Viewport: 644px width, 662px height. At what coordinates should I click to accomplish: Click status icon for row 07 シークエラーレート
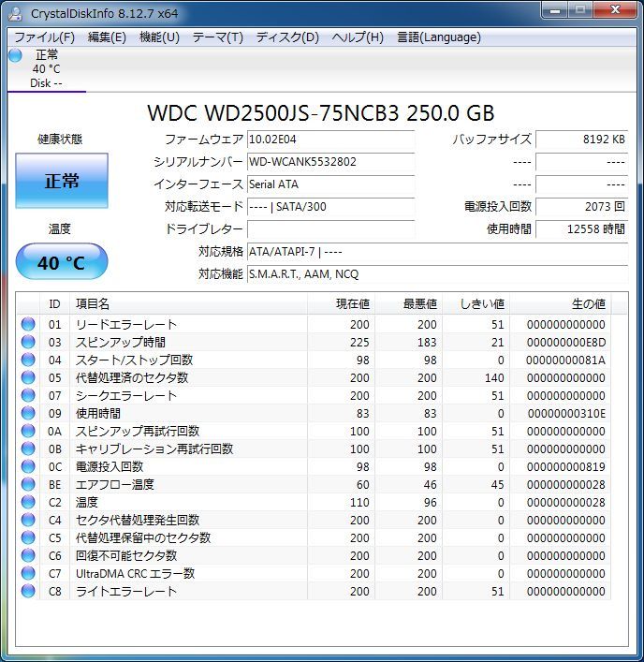click(28, 395)
